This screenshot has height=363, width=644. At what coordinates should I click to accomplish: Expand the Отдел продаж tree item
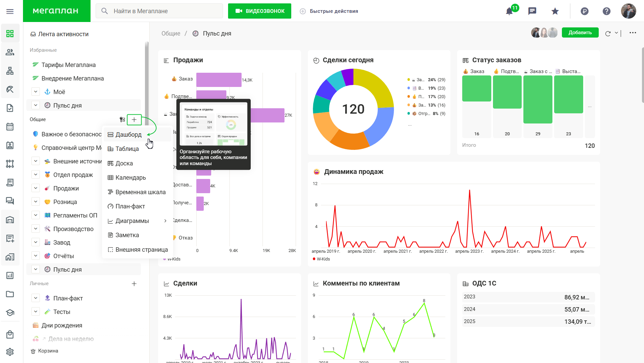coord(35,175)
